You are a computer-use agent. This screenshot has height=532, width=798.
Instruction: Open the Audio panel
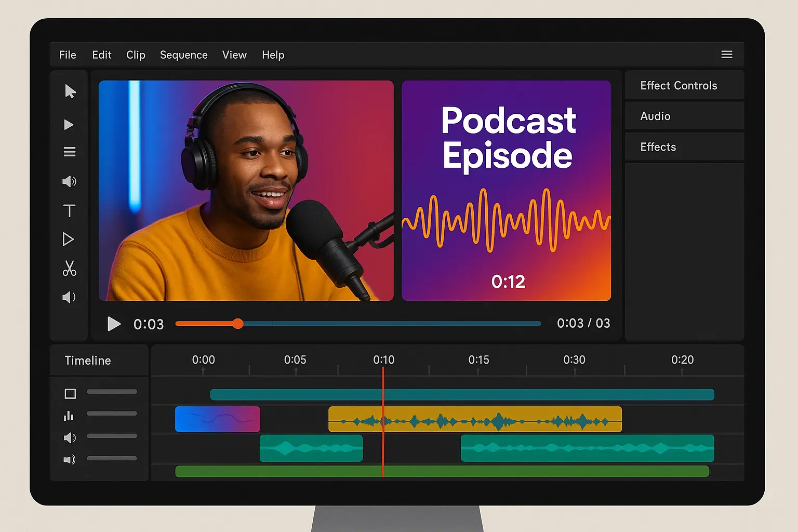(x=655, y=115)
